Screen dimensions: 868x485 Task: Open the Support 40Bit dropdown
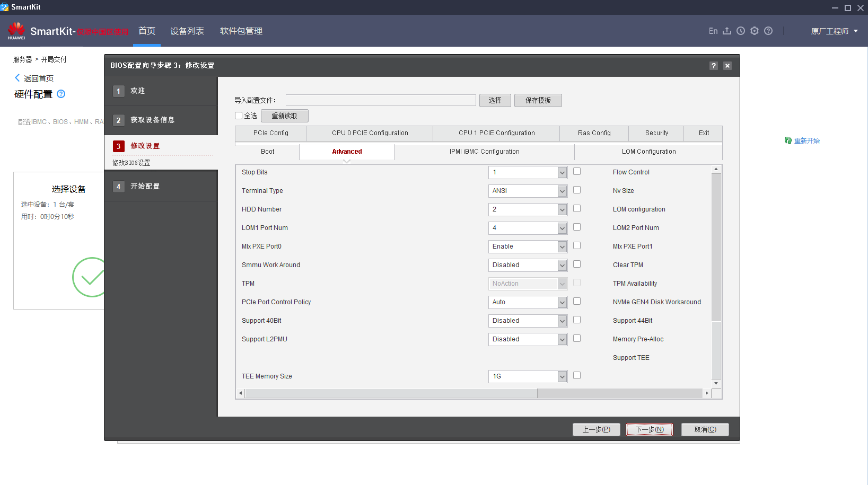528,321
